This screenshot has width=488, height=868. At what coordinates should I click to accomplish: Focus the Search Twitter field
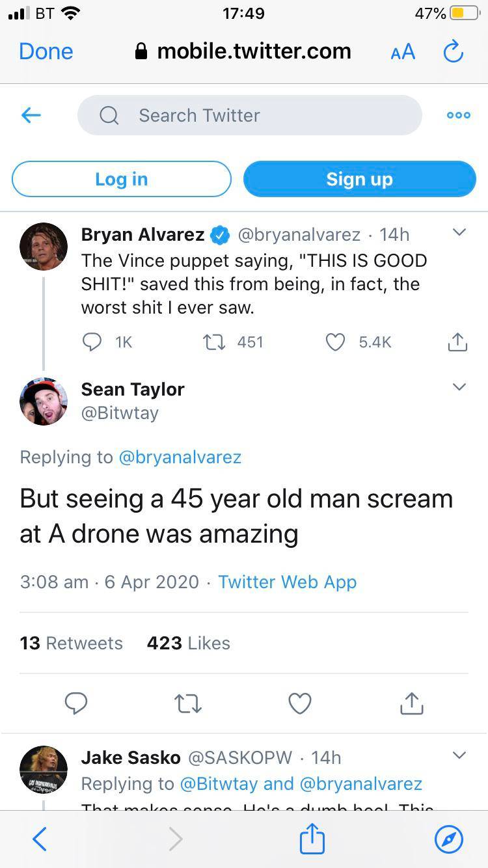250,115
